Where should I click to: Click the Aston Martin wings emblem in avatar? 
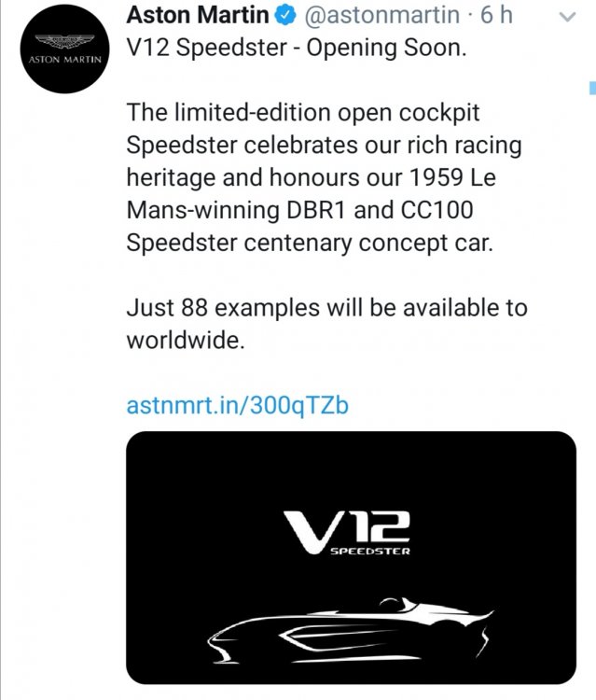pyautogui.click(x=64, y=41)
